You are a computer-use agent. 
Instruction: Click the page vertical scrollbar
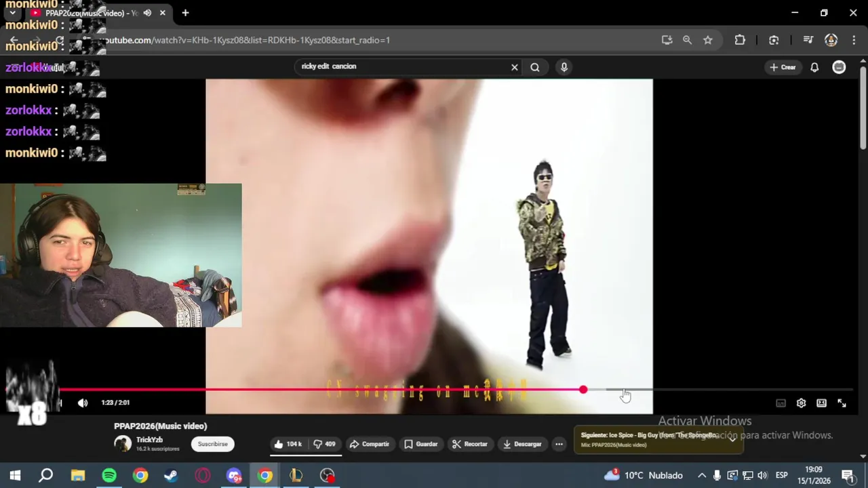863,108
